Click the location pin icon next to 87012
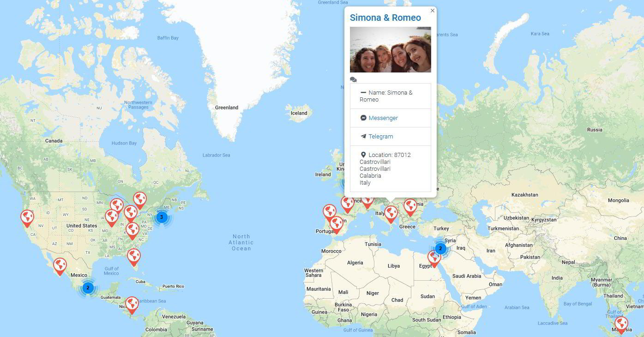The image size is (644, 337). pyautogui.click(x=363, y=154)
